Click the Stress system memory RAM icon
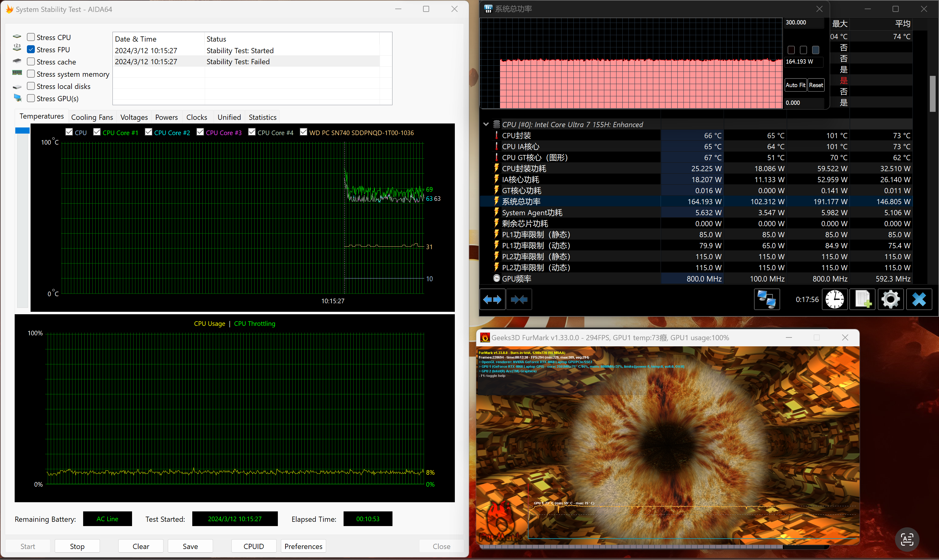939x560 pixels. point(17,72)
